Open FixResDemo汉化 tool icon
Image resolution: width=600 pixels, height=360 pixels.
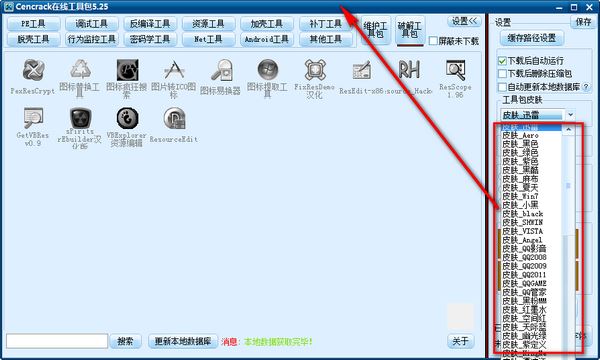(x=315, y=70)
